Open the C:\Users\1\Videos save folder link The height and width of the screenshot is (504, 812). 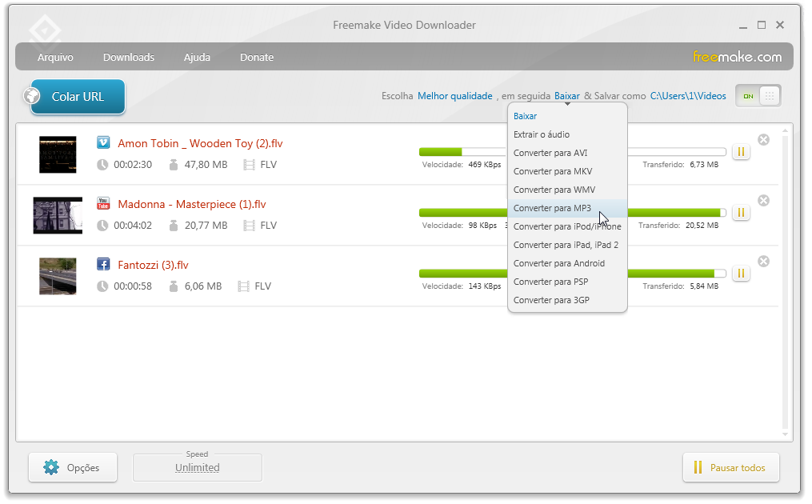[688, 96]
